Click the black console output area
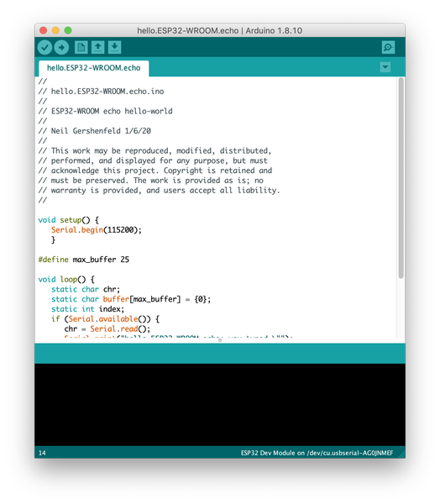The image size is (440, 504). tap(220, 405)
